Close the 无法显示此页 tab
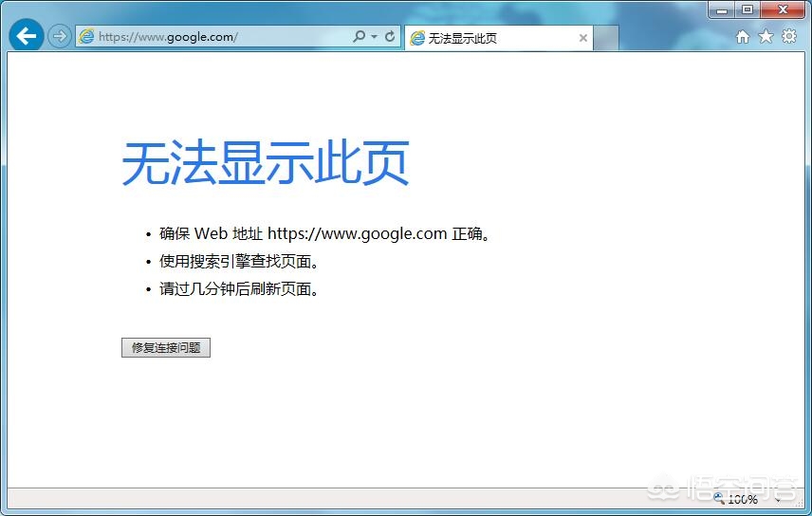This screenshot has width=812, height=516. pyautogui.click(x=583, y=38)
